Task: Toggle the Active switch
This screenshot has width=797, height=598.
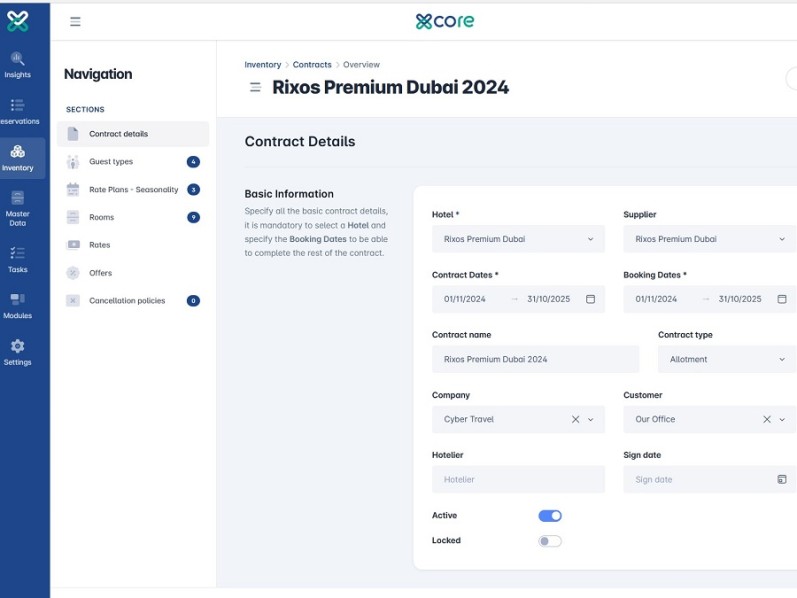Action: (x=550, y=516)
